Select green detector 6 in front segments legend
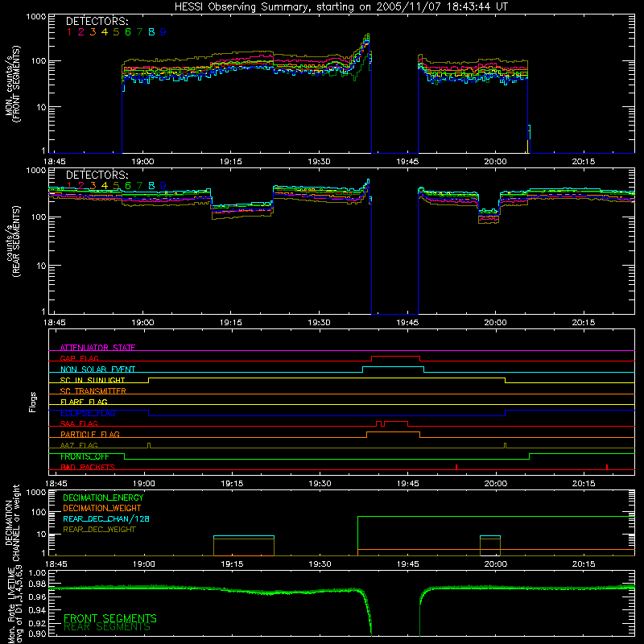The image size is (644, 644). point(128,32)
